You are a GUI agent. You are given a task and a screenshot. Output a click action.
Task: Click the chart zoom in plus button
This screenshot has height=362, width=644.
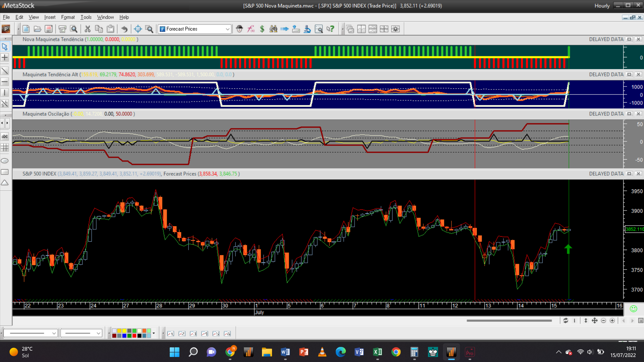coord(612,321)
